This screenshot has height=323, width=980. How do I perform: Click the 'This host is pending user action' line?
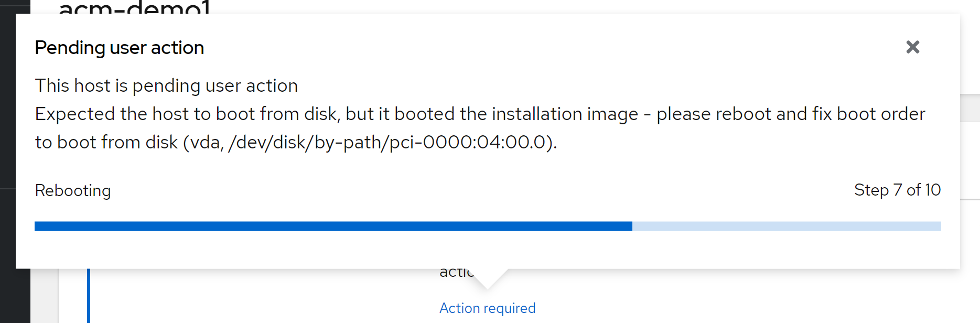click(166, 85)
